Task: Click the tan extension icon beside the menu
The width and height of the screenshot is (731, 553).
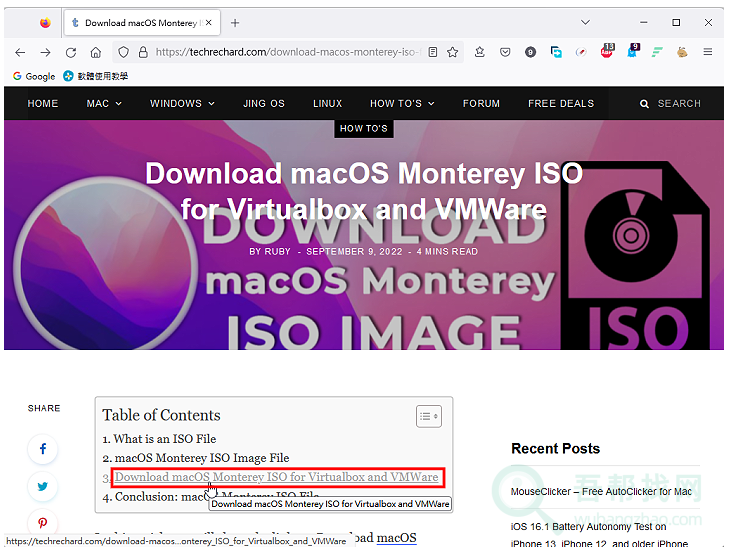Action: tap(683, 52)
